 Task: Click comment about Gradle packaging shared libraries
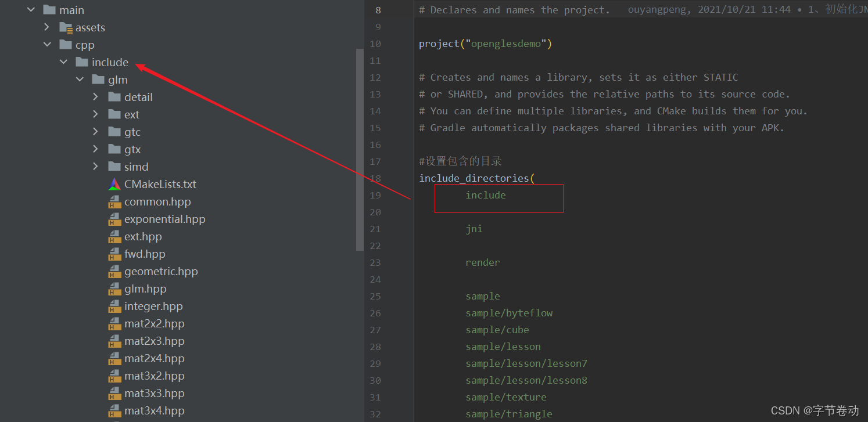point(601,128)
